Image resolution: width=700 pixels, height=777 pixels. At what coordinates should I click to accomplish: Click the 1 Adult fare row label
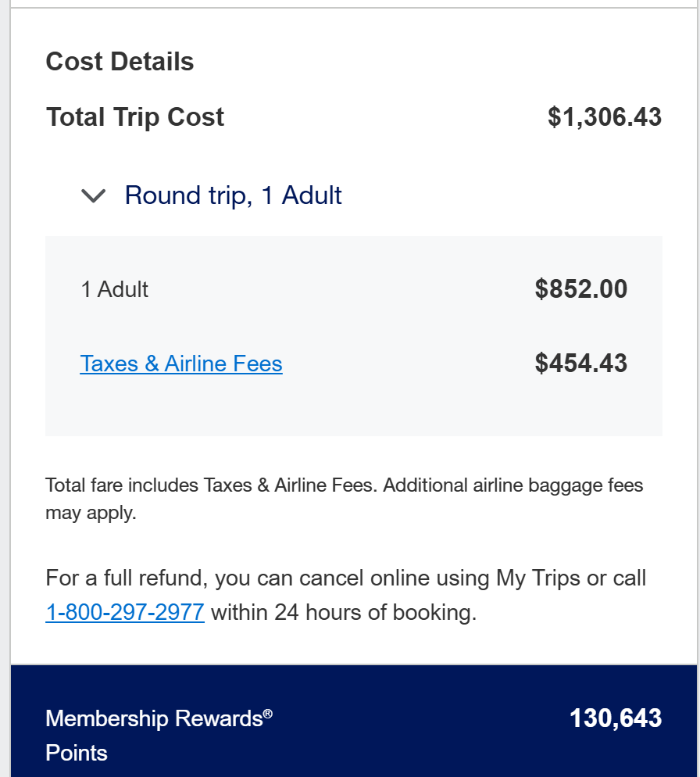tap(115, 289)
